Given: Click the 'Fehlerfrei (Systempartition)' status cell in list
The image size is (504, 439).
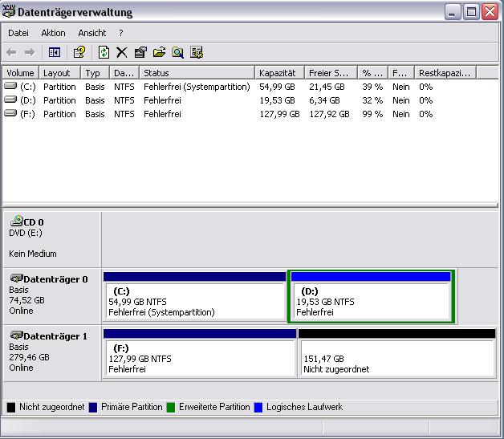Looking at the screenshot, I should point(197,87).
